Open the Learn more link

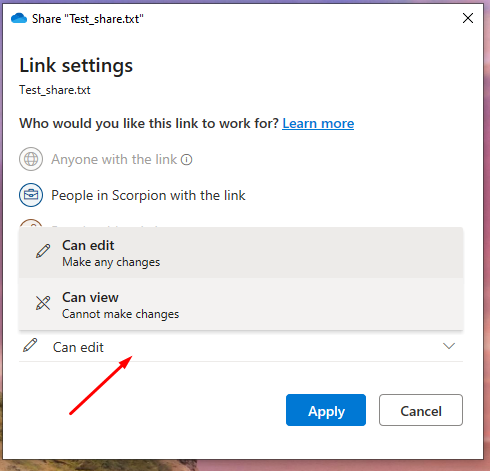318,124
